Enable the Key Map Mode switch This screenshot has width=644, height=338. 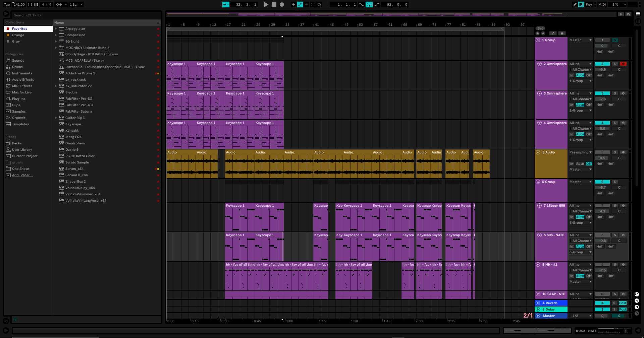[x=589, y=5]
